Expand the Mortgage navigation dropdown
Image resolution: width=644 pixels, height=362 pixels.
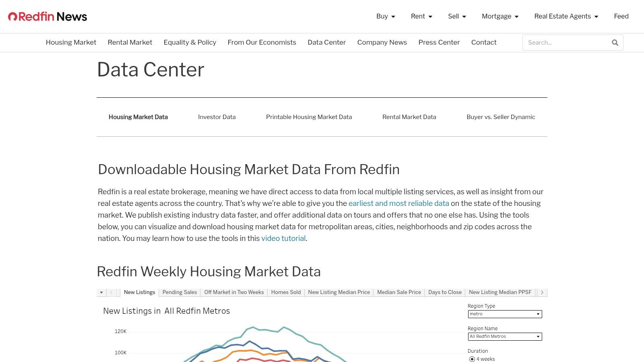click(x=500, y=16)
